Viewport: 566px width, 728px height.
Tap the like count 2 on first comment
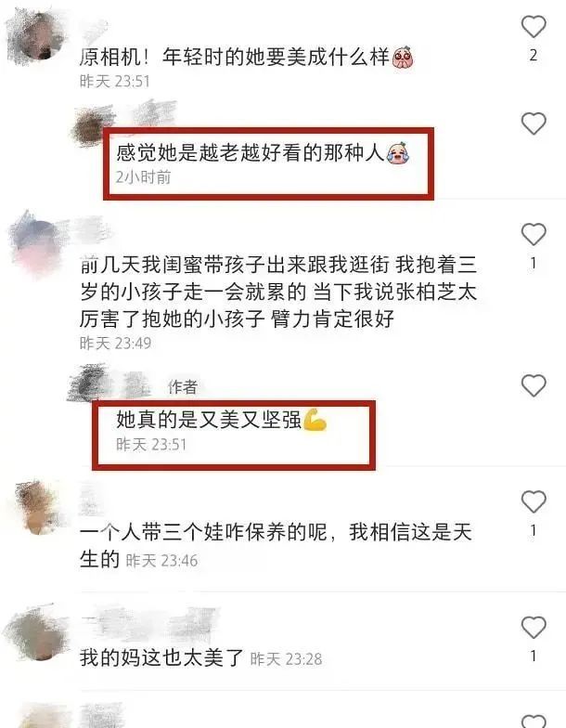click(534, 56)
